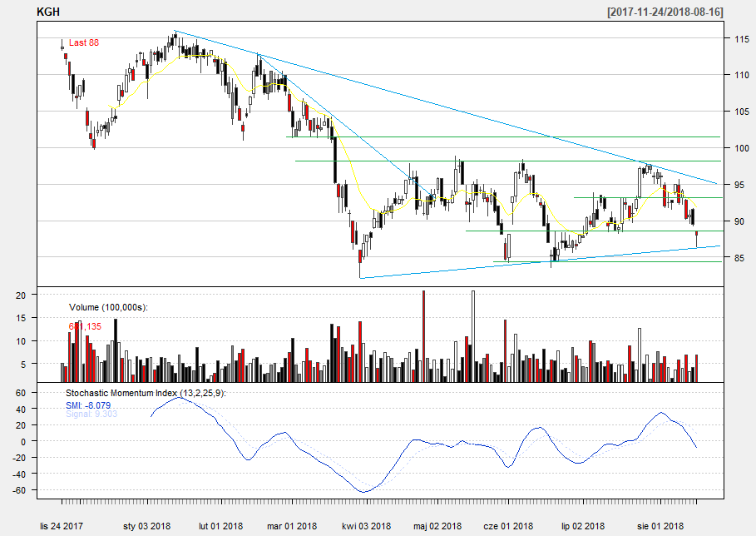Click price axis label 115
This screenshot has height=536, width=756.
tap(742, 39)
